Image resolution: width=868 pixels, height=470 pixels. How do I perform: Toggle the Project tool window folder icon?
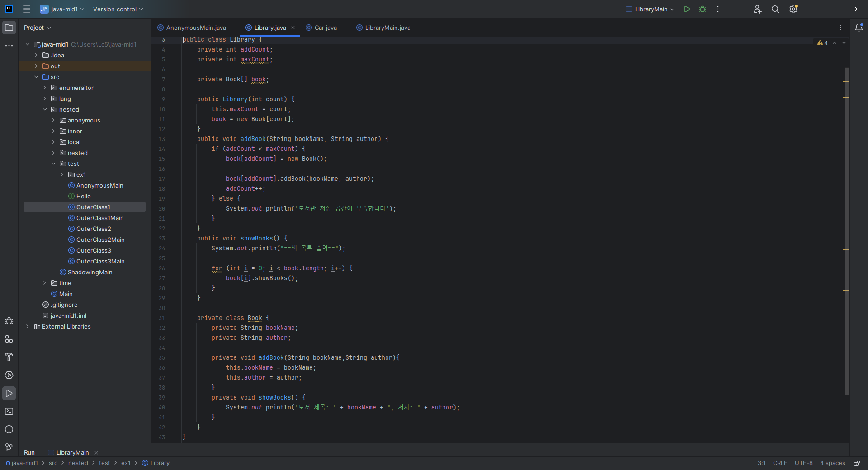(x=9, y=28)
